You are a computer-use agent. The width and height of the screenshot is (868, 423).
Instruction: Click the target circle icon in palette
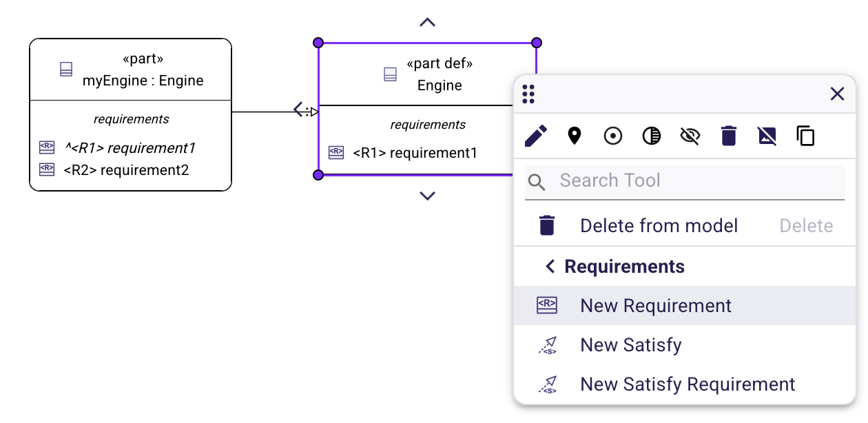(x=613, y=136)
